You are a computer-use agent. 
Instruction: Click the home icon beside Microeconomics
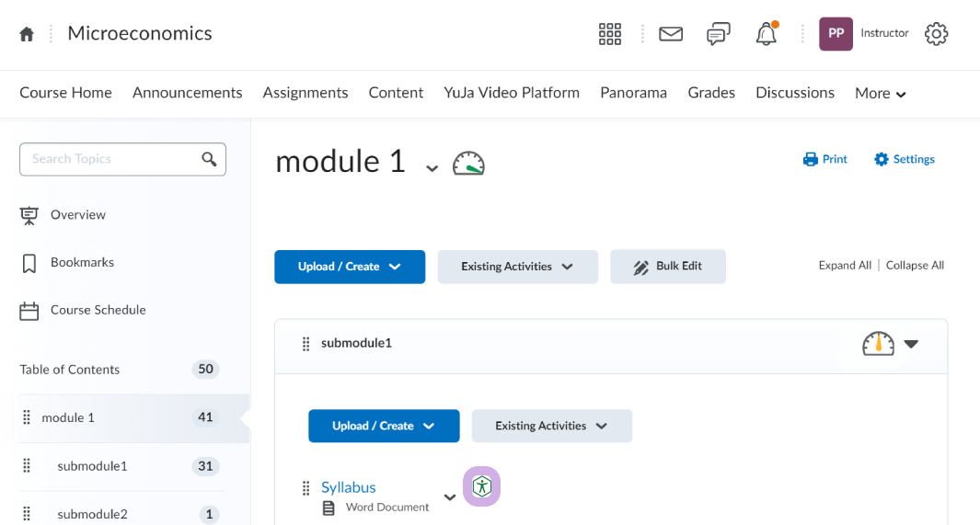pos(27,34)
